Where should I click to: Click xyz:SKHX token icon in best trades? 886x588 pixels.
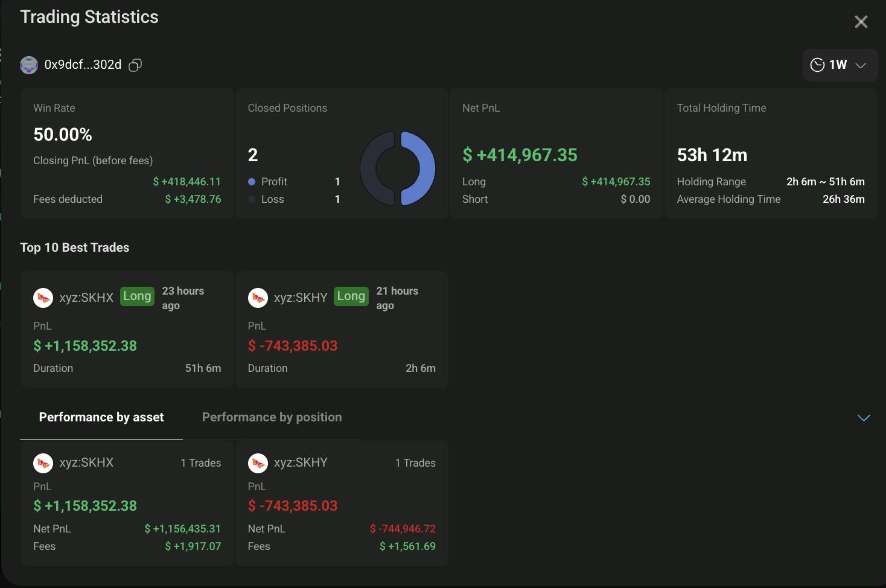[43, 298]
